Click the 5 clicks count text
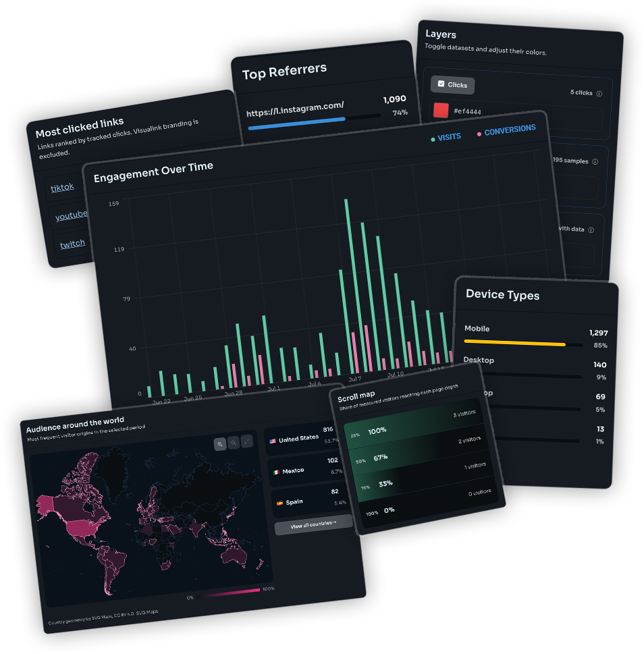Screen dimensions: 644x654 tap(581, 92)
